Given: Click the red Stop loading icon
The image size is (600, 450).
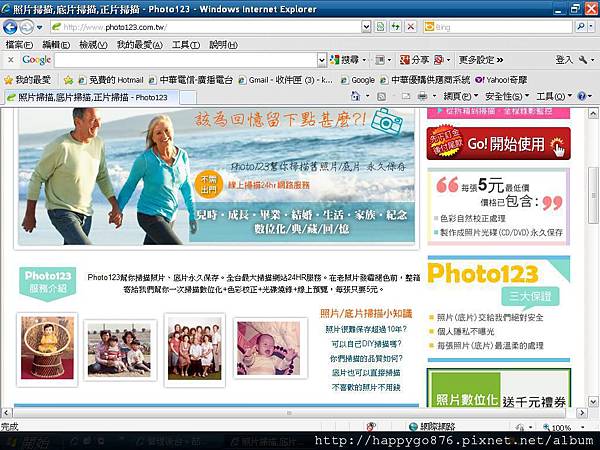Looking at the screenshot, I should pyautogui.click(x=411, y=27).
